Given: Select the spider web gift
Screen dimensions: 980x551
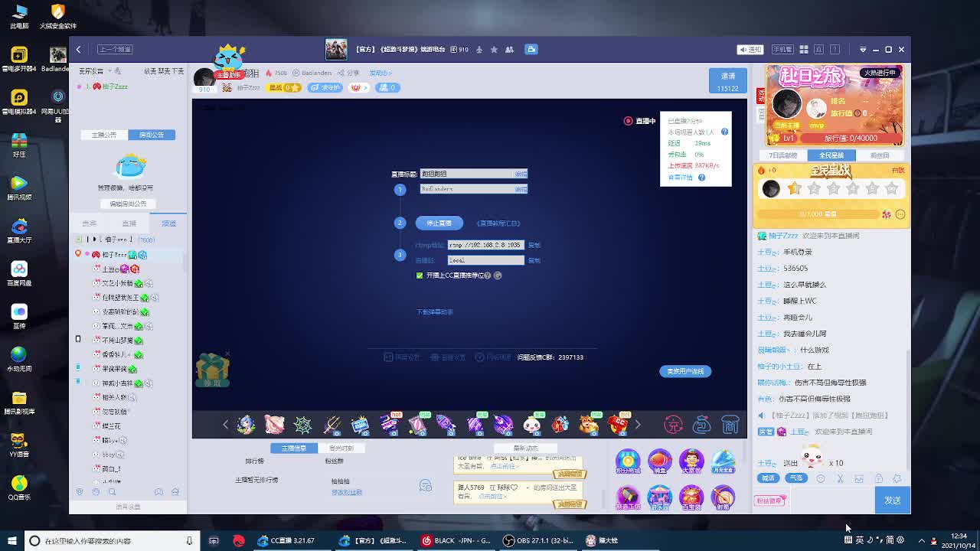Looking at the screenshot, I should [303, 425].
